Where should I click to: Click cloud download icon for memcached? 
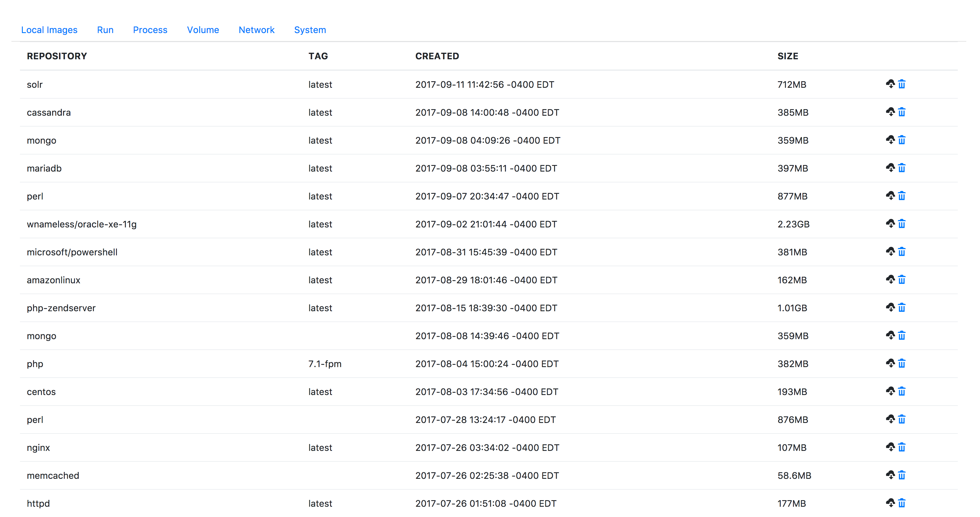(x=890, y=475)
